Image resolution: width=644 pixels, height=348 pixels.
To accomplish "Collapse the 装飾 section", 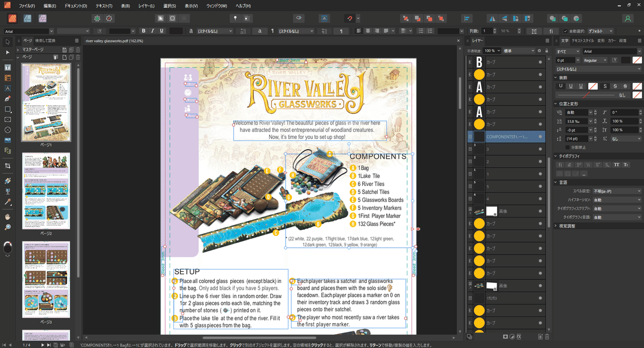I will tap(556, 77).
